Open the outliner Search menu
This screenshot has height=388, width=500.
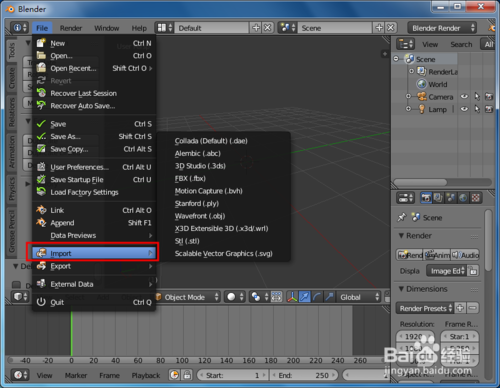pyautogui.click(x=461, y=44)
